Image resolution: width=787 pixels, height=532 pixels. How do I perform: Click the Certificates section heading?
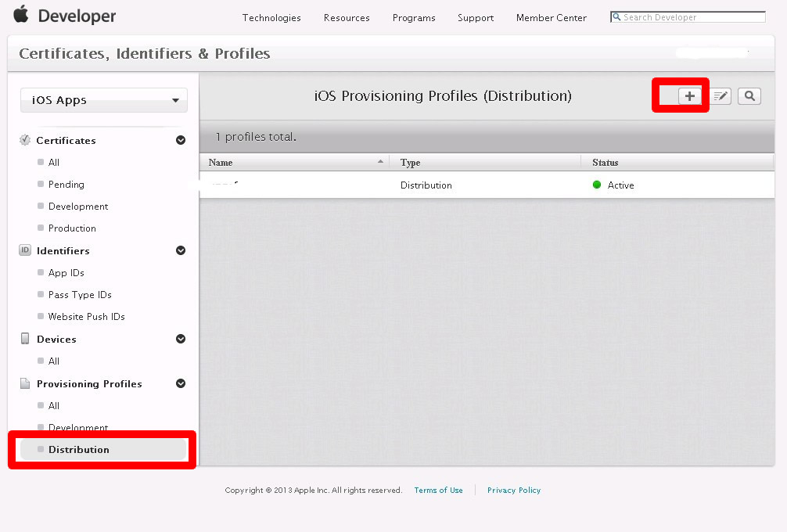pos(66,140)
